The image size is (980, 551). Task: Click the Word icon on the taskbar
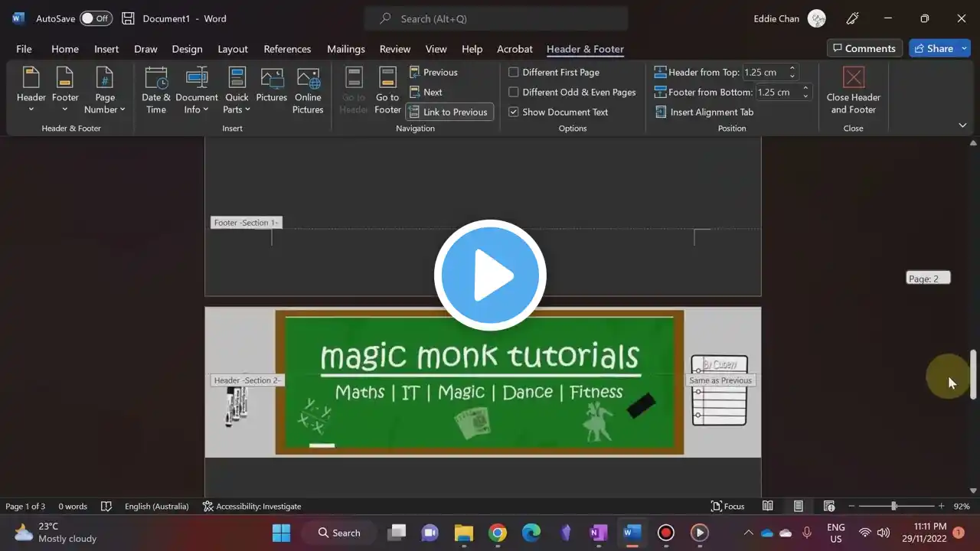point(632,533)
